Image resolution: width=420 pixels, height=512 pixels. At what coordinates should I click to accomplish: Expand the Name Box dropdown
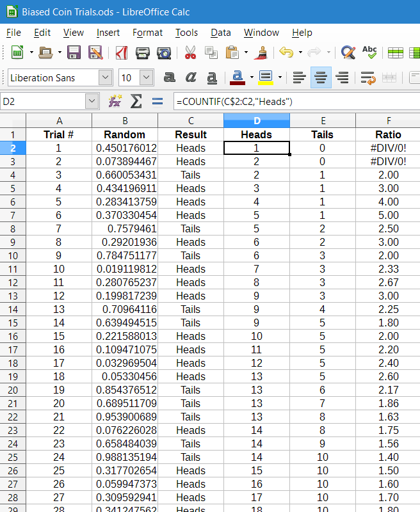[x=92, y=101]
